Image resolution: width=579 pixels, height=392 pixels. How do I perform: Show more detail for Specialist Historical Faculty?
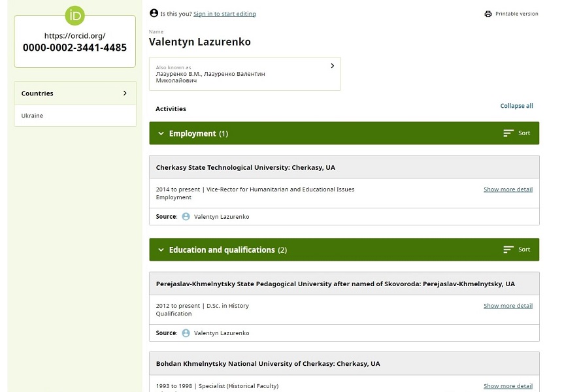(x=508, y=385)
